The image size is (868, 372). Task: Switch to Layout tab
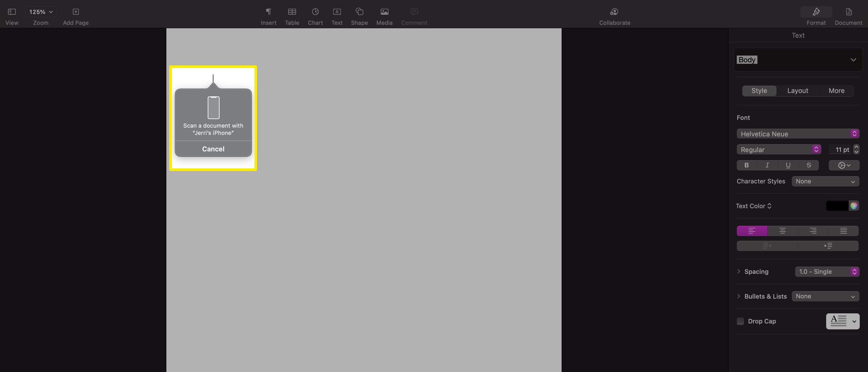tap(798, 90)
